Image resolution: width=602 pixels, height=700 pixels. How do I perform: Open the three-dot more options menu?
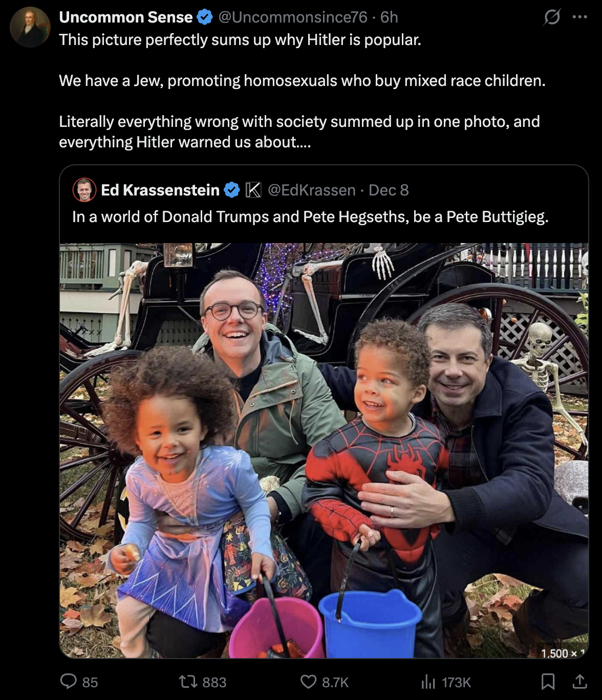(x=579, y=17)
